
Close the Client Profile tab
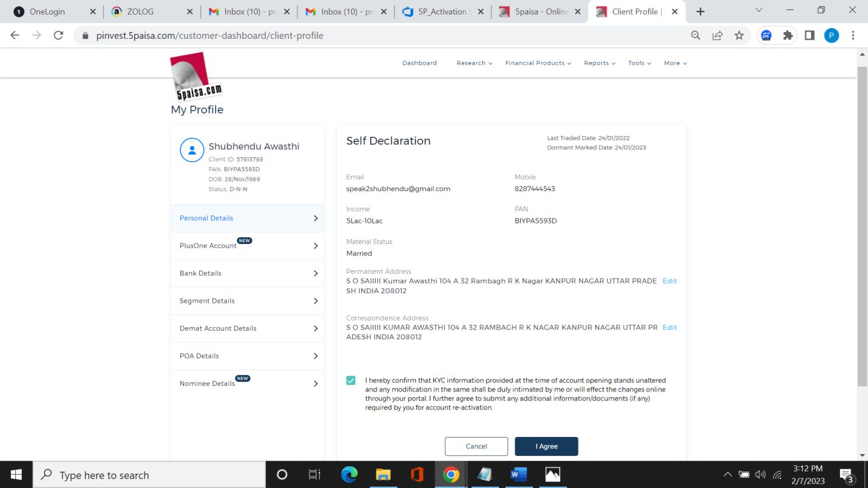[675, 12]
